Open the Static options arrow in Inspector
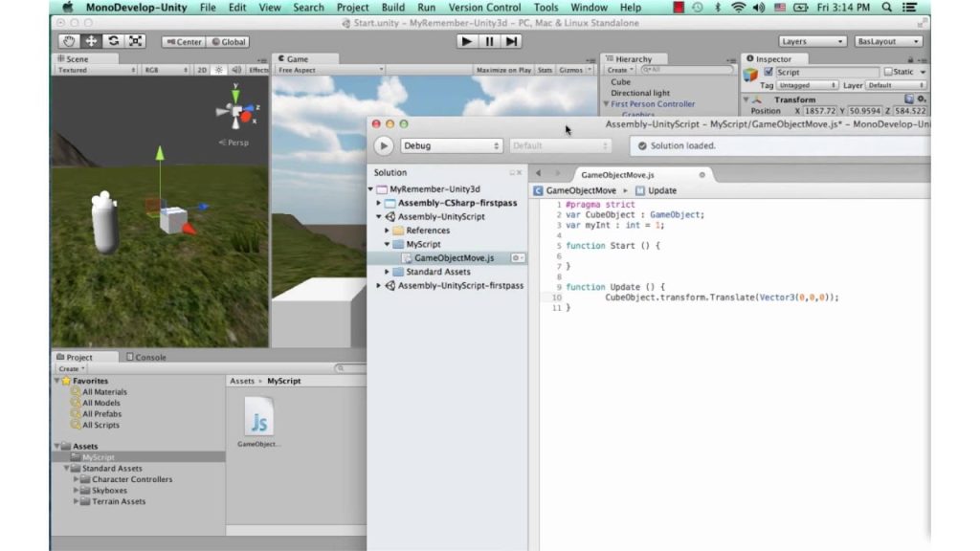The height and width of the screenshot is (551, 980). (x=923, y=73)
